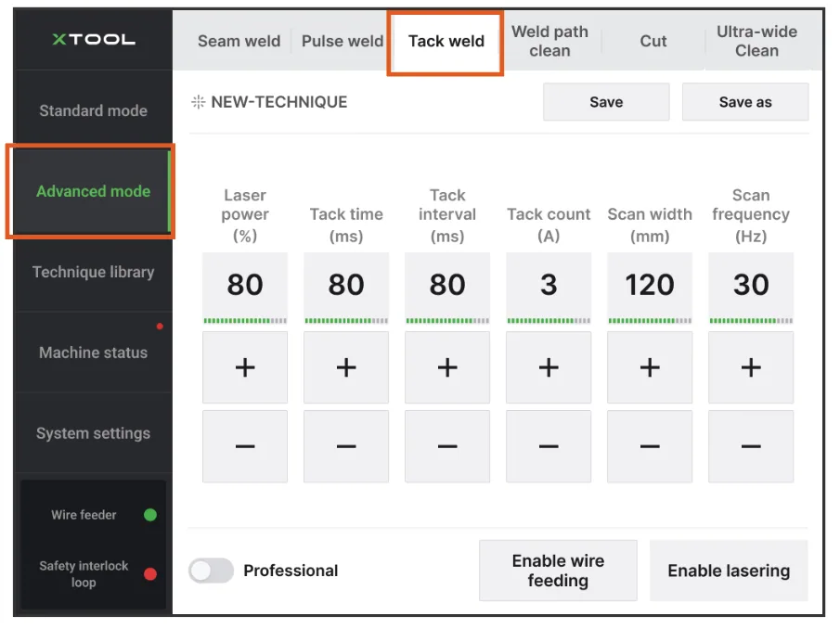Click the Save as button

pyautogui.click(x=745, y=102)
